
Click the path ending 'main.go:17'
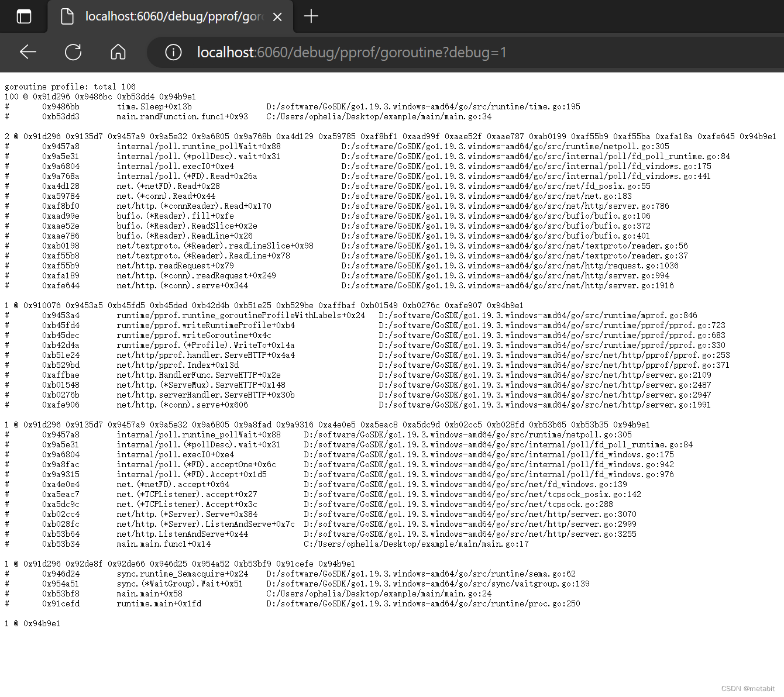click(x=416, y=544)
